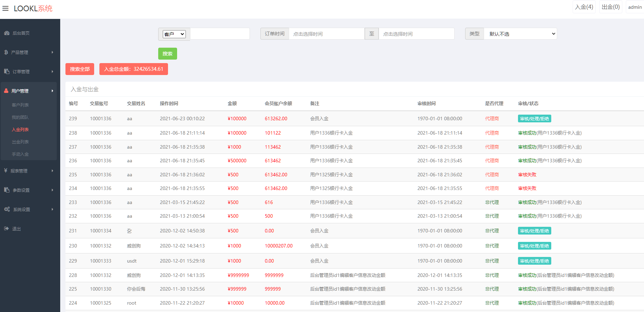
Task: Click the logout icon beside 退出
Action: point(6,229)
